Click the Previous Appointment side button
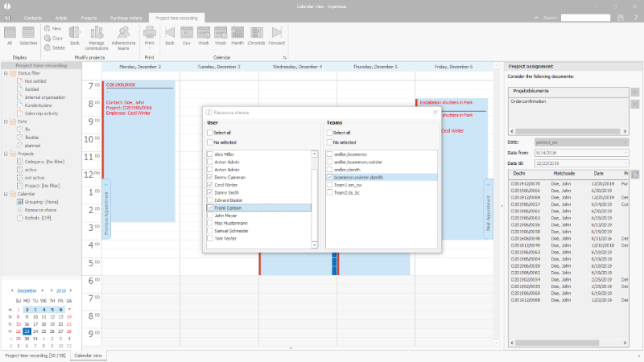Screen dimensions: 644x362 tap(106, 209)
